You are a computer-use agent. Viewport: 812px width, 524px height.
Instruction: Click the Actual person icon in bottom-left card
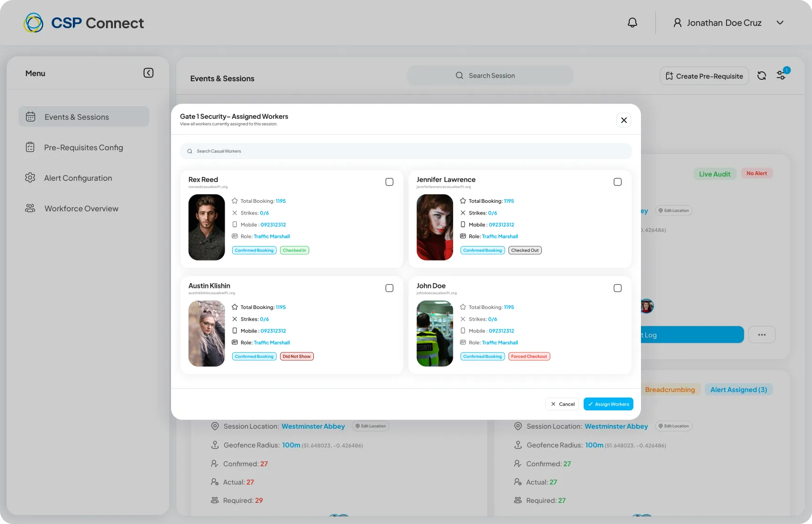point(214,482)
